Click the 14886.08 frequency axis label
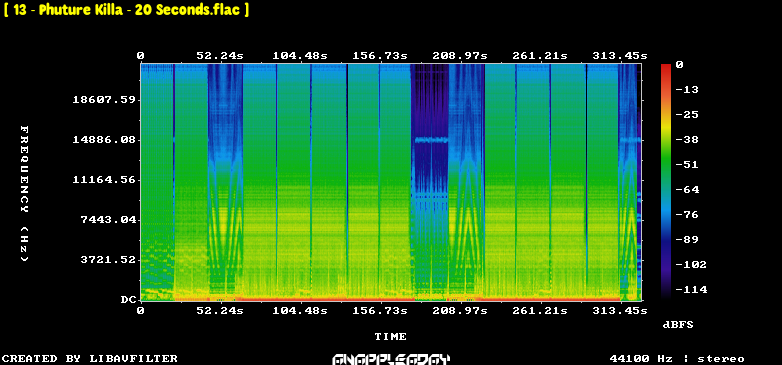This screenshot has width=782, height=365. click(x=104, y=140)
